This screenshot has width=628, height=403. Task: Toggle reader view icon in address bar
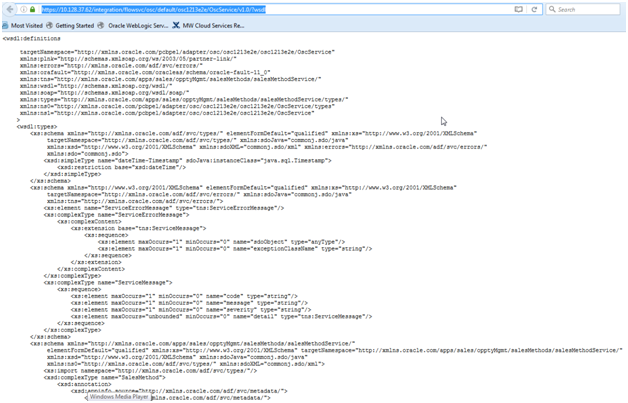519,9
